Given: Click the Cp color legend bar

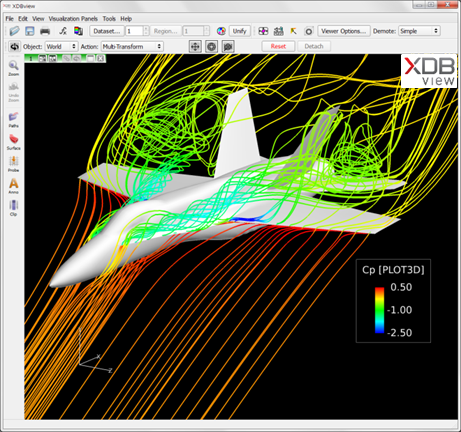Looking at the screenshot, I should [379, 310].
